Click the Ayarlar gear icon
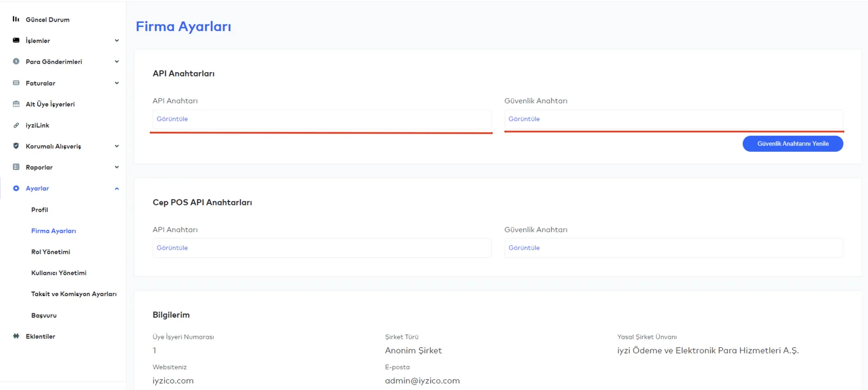868x390 pixels. pyautogui.click(x=16, y=188)
